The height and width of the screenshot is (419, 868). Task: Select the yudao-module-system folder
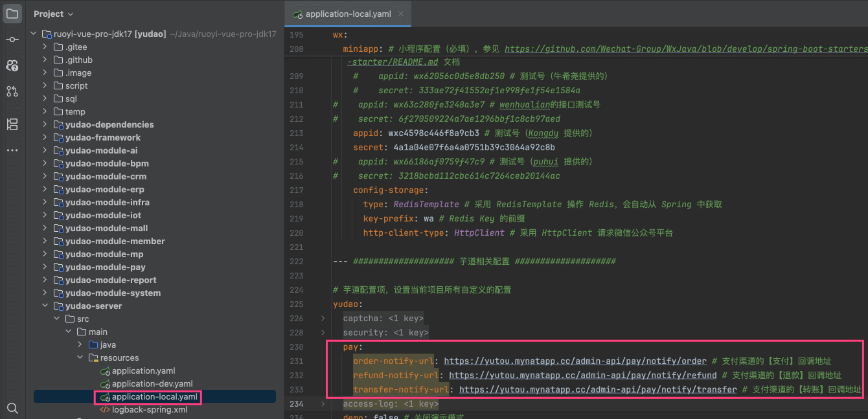113,293
